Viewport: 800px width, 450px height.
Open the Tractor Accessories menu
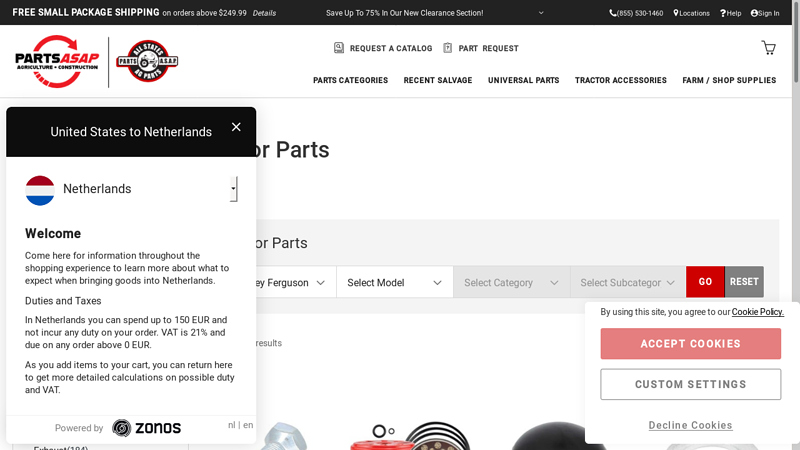620,80
